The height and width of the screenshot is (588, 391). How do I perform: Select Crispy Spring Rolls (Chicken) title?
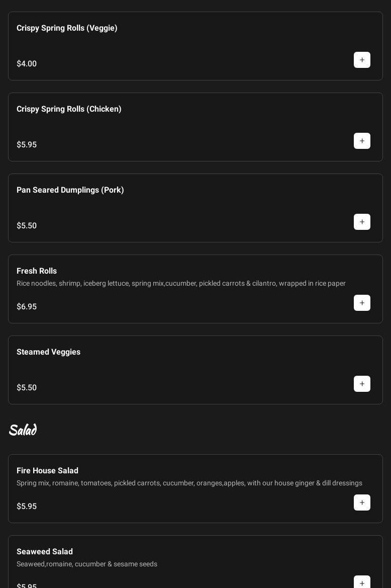69,109
